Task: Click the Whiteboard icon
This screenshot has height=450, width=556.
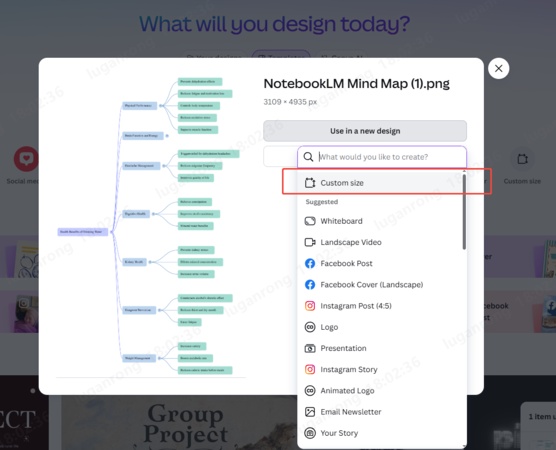Action: [310, 221]
